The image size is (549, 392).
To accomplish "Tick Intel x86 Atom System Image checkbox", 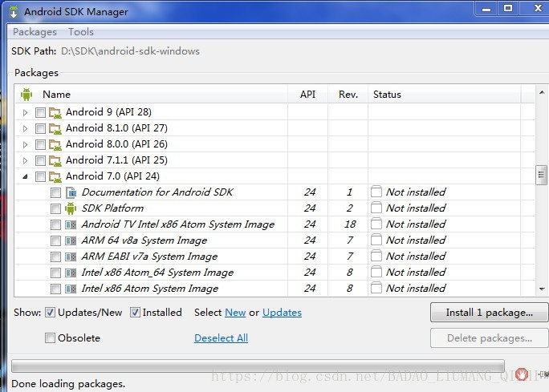I will click(55, 289).
